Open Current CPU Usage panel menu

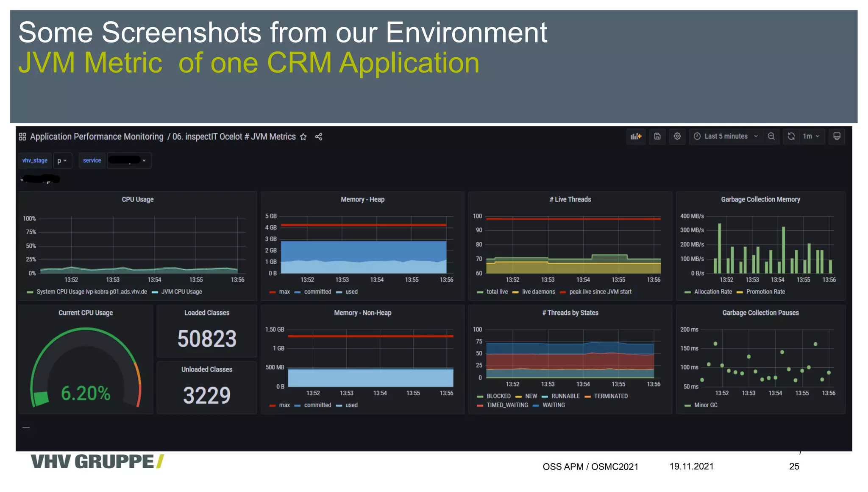86,313
